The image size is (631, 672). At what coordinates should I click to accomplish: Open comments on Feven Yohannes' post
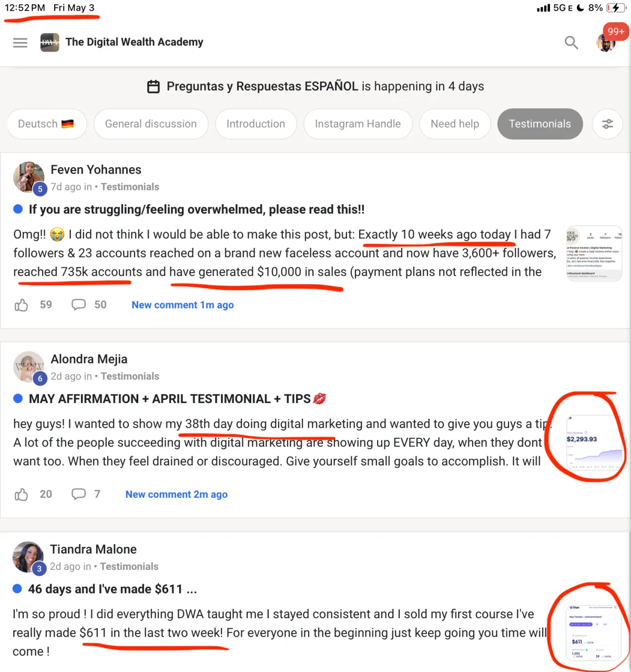tap(78, 305)
